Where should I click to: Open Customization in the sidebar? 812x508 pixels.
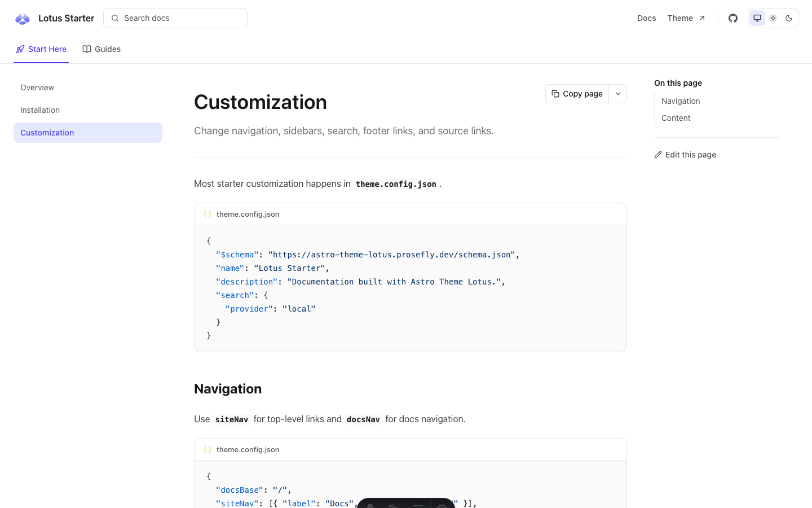(88, 133)
